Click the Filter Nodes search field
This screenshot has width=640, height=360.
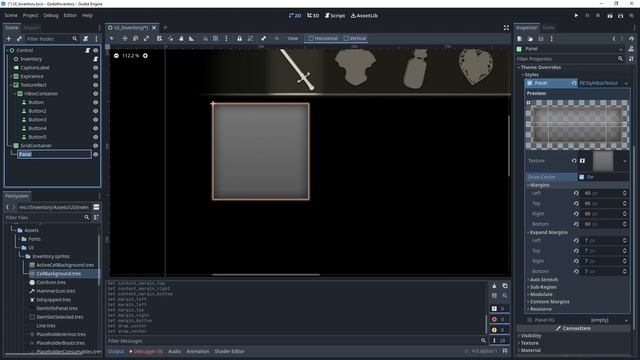[x=51, y=39]
